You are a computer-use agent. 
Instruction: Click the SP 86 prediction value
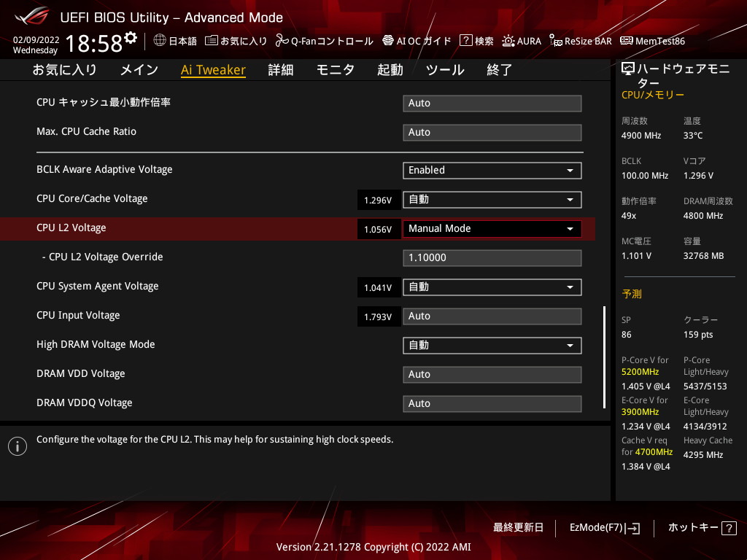tap(626, 335)
